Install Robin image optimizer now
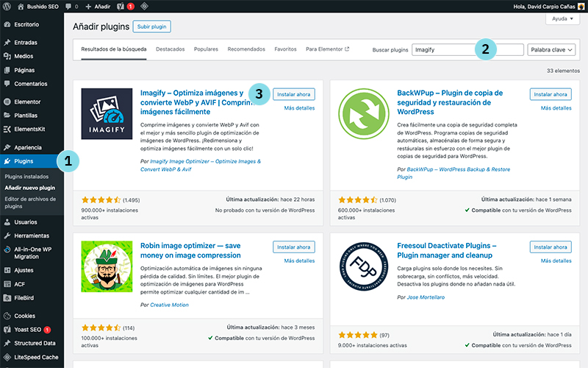Image resolution: width=588 pixels, height=368 pixels. pos(293,247)
